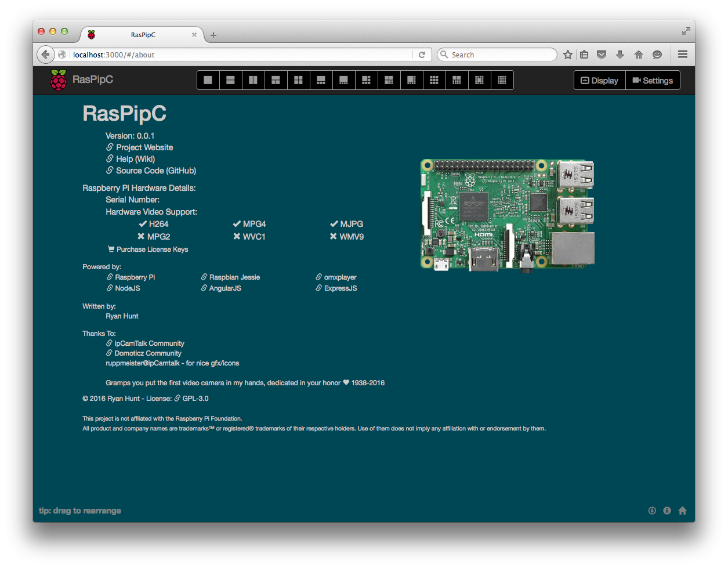
Task: Click the MJPG supported codec entry
Action: [347, 224]
